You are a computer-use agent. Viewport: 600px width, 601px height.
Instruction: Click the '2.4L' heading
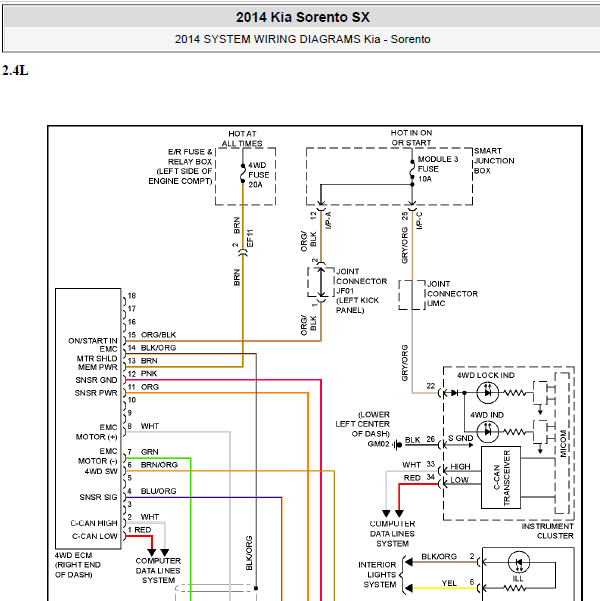click(15, 71)
